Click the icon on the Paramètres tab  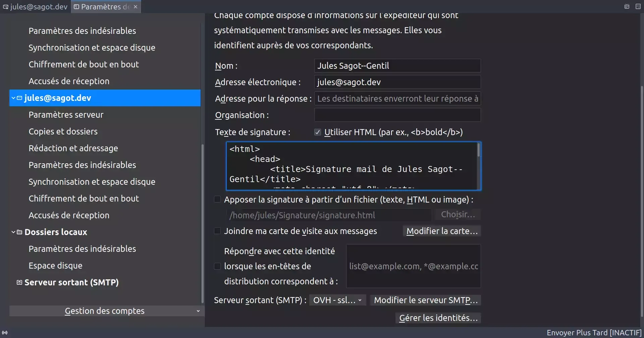click(x=76, y=6)
